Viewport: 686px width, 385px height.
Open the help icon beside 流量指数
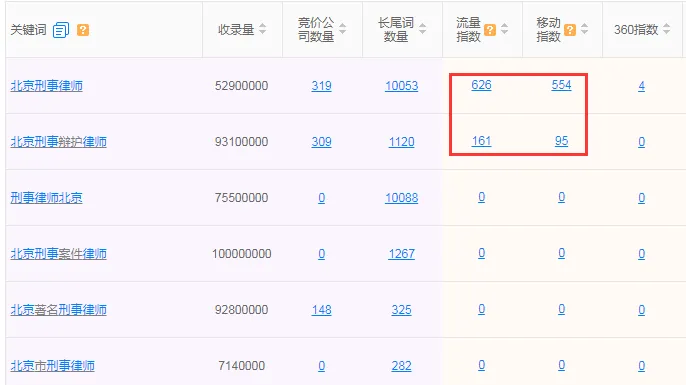click(490, 30)
